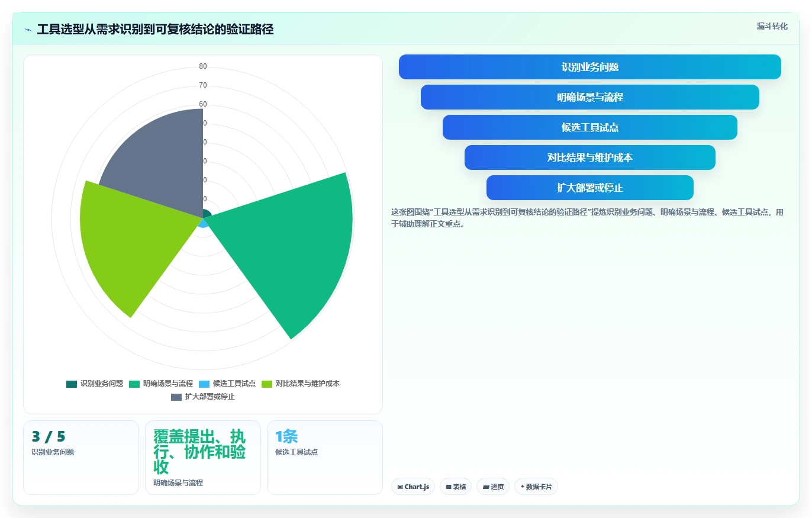Click the 识别业务问题 card caption
This screenshot has height=518, width=812.
click(x=53, y=452)
